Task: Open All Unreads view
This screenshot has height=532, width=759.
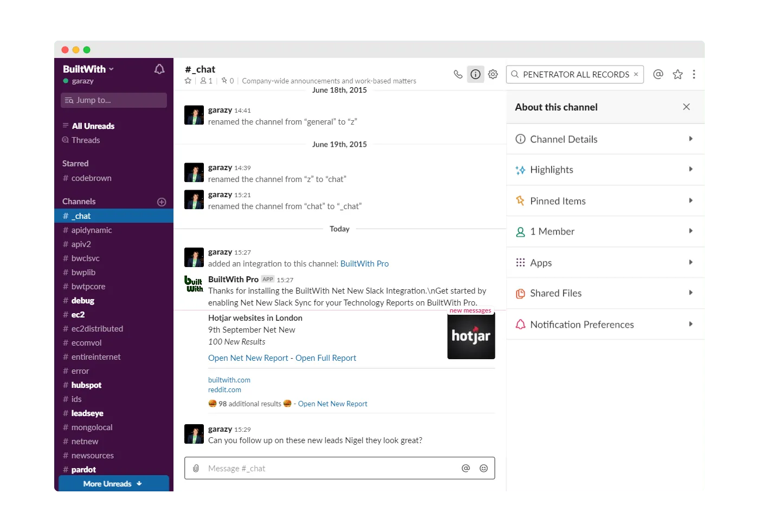Action: [x=93, y=126]
